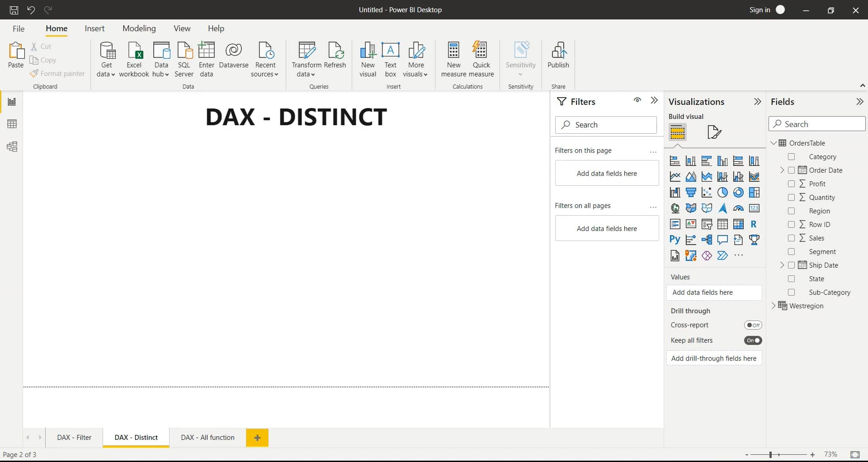The image size is (868, 462).
Task: Expand the Westregion table
Action: pos(774,306)
